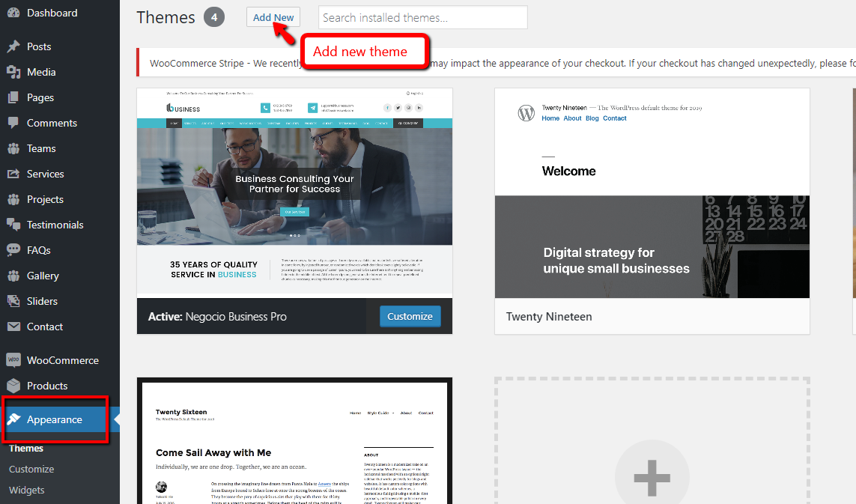Click the Twenty Nineteen theme name
Screen dimensions: 856x504
pyautogui.click(x=549, y=317)
